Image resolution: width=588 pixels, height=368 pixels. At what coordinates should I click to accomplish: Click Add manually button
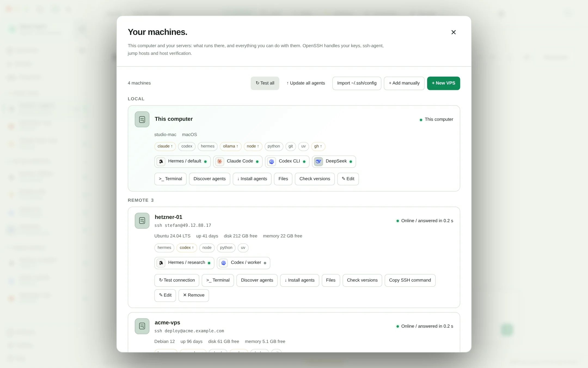point(404,83)
